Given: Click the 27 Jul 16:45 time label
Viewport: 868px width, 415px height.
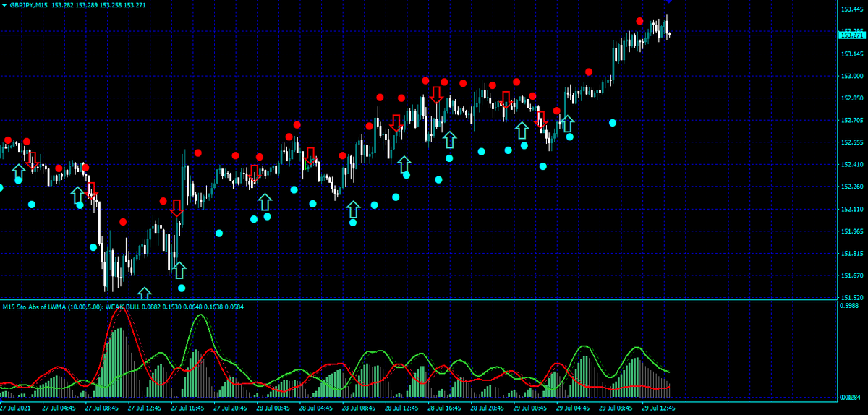Looking at the screenshot, I should [188, 408].
